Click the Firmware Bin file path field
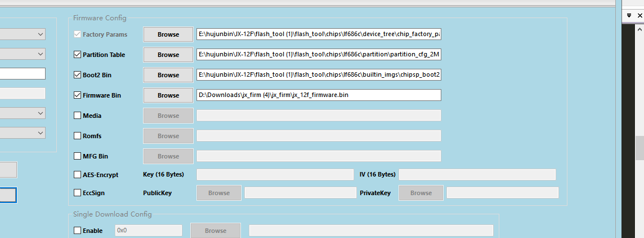The image size is (644, 238). point(318,95)
